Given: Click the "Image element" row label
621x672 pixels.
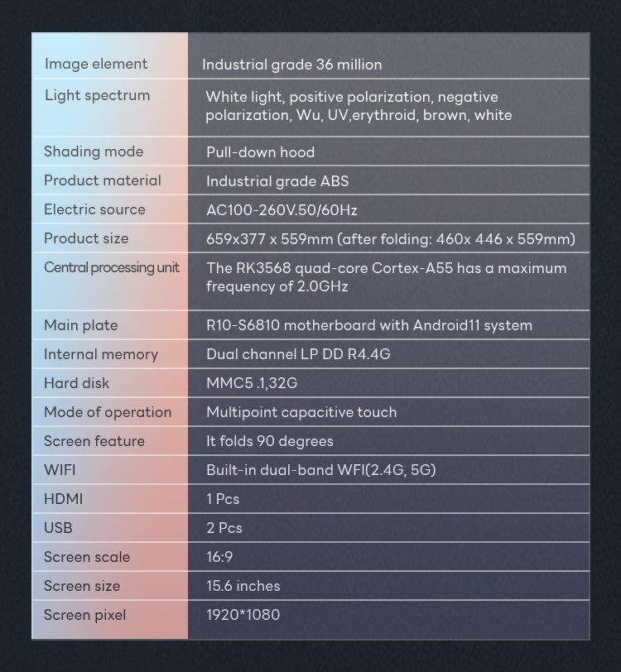Looking at the screenshot, I should 96,64.
